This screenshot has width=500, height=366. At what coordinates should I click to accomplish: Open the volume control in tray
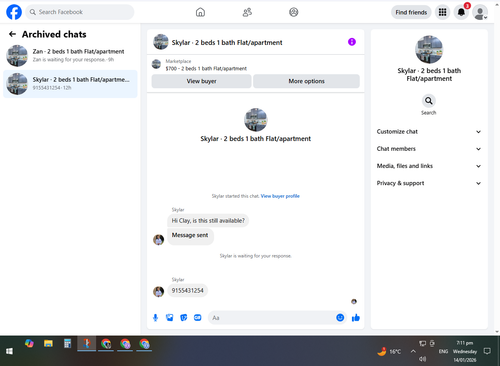tap(423, 359)
